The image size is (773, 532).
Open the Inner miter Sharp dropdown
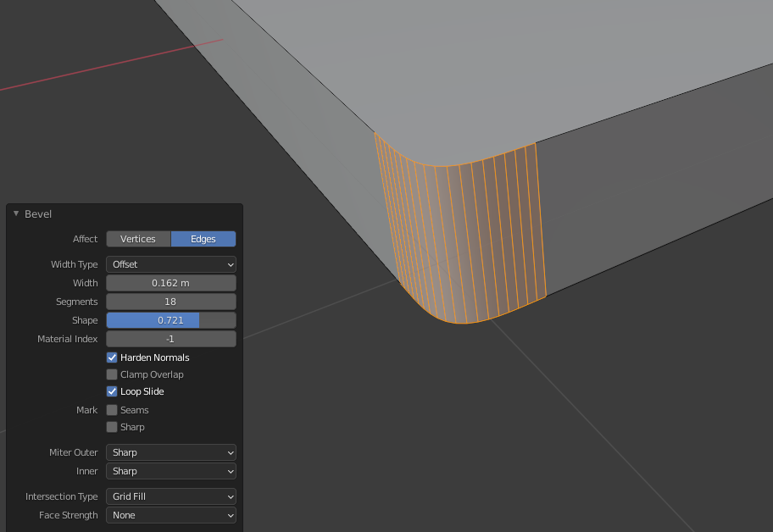(x=171, y=471)
